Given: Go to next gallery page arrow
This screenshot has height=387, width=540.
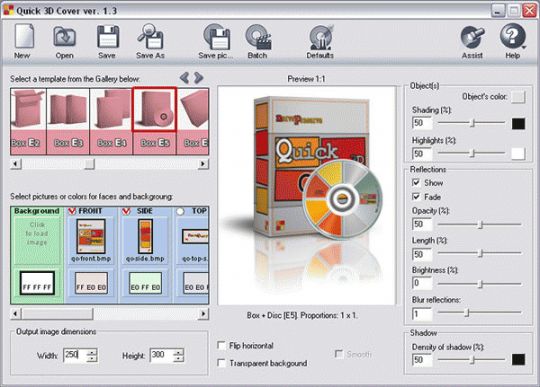Looking at the screenshot, I should (198, 78).
